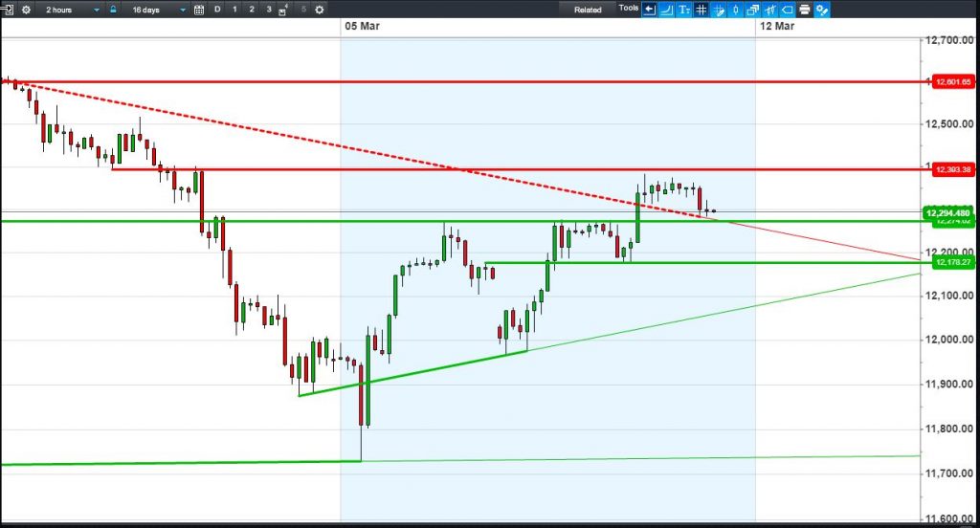Click the 12,700.00 axis value
The width and height of the screenshot is (980, 528).
(948, 40)
